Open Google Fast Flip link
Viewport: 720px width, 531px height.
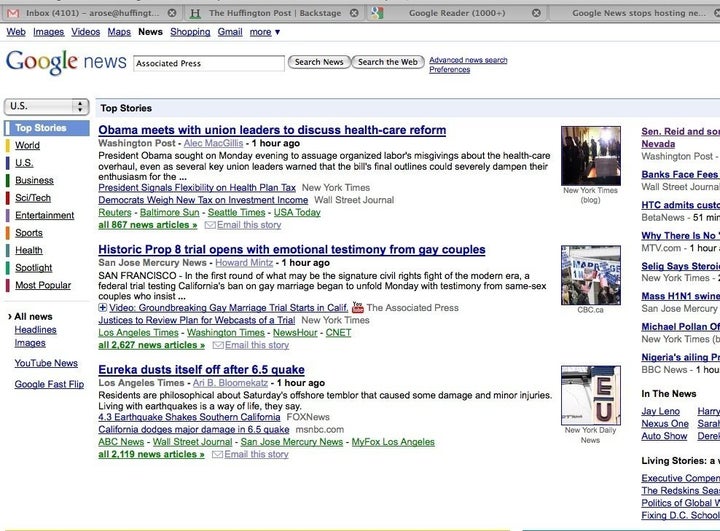[49, 384]
